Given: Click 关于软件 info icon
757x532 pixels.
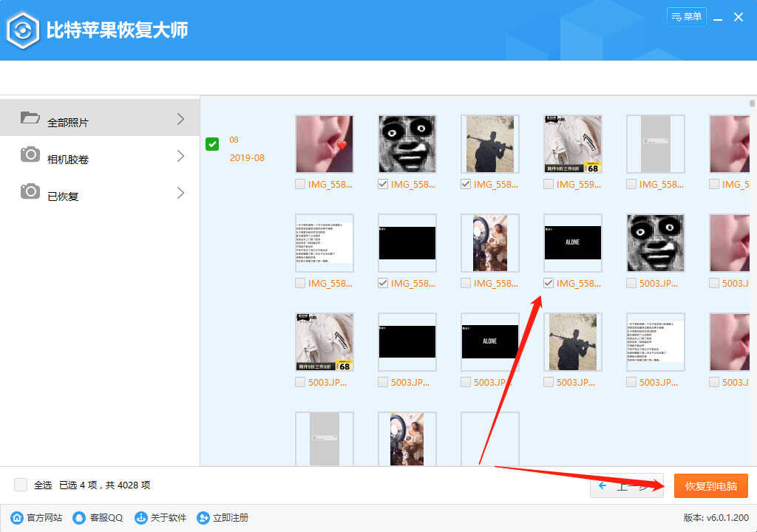Looking at the screenshot, I should pyautogui.click(x=140, y=517).
